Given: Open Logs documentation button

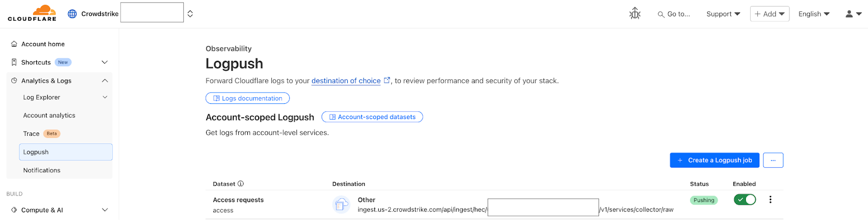Looking at the screenshot, I should point(247,98).
